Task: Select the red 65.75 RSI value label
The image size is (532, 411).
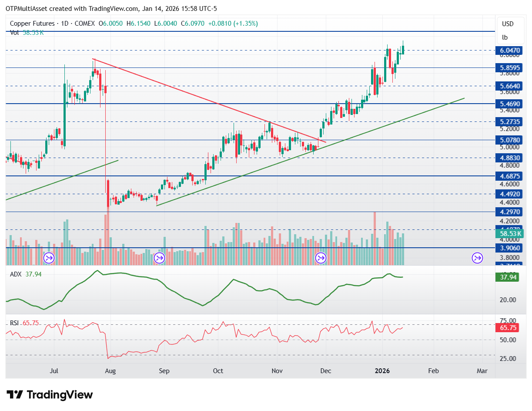Action: tap(507, 328)
